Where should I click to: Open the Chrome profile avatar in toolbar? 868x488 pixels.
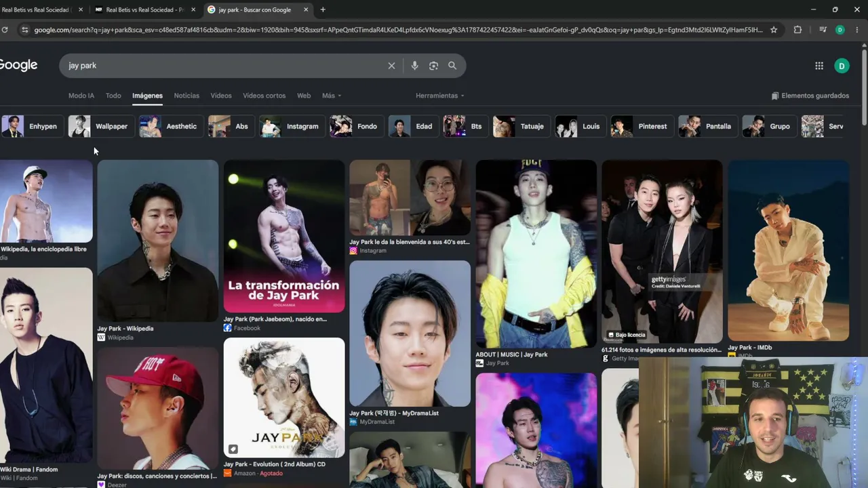[x=840, y=30]
